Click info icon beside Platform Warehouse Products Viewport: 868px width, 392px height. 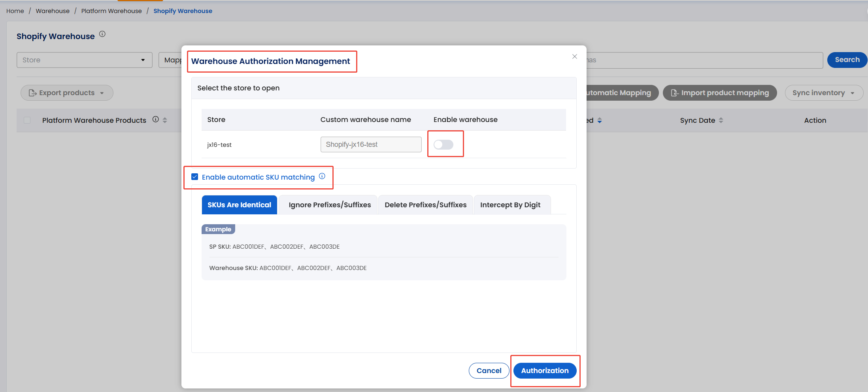pos(156,120)
